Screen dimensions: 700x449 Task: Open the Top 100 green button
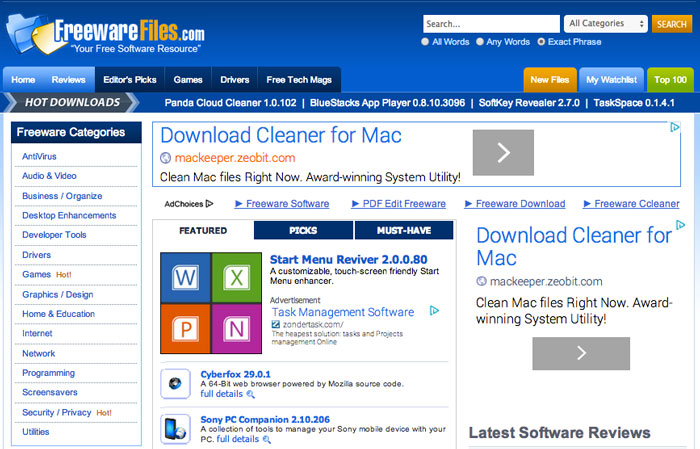tap(670, 80)
